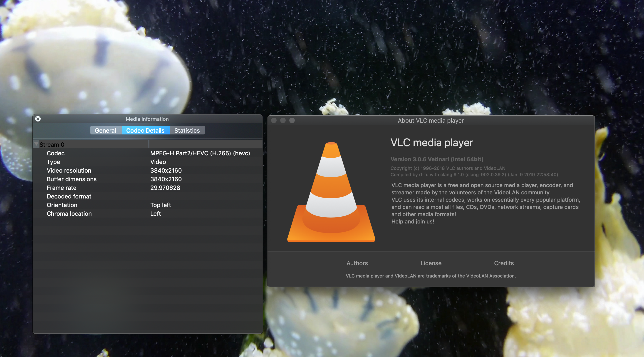Select the Codec row in stream details
The image size is (644, 357).
pos(148,153)
